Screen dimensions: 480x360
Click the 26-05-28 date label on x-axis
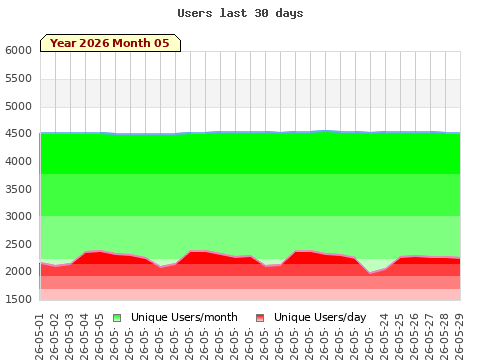pos(444,337)
